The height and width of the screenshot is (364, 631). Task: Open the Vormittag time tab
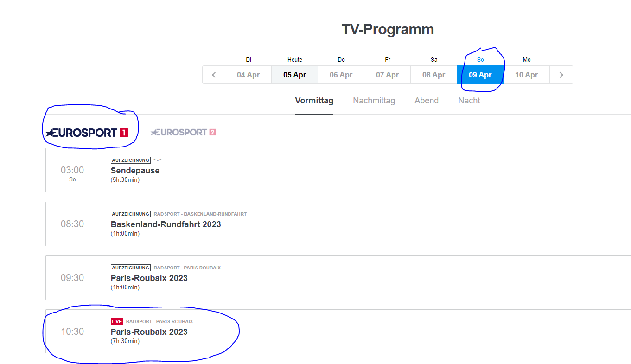(314, 101)
